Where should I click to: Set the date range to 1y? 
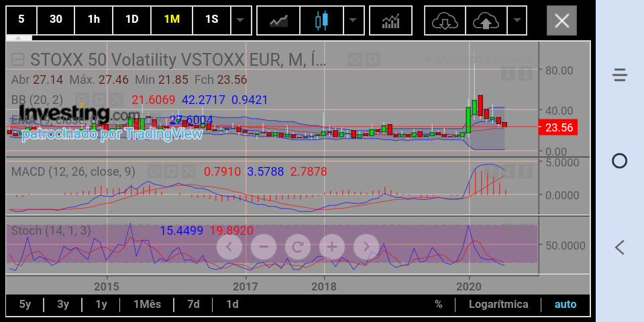tap(101, 305)
